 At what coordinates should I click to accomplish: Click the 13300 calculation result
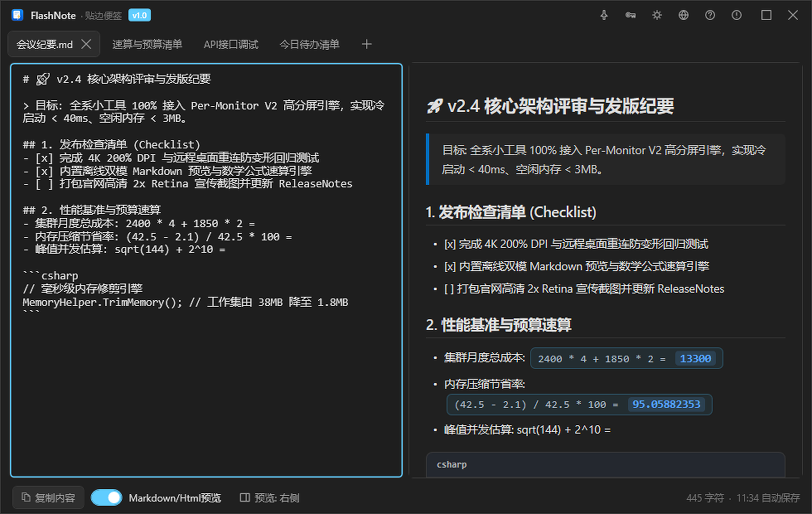click(x=695, y=359)
